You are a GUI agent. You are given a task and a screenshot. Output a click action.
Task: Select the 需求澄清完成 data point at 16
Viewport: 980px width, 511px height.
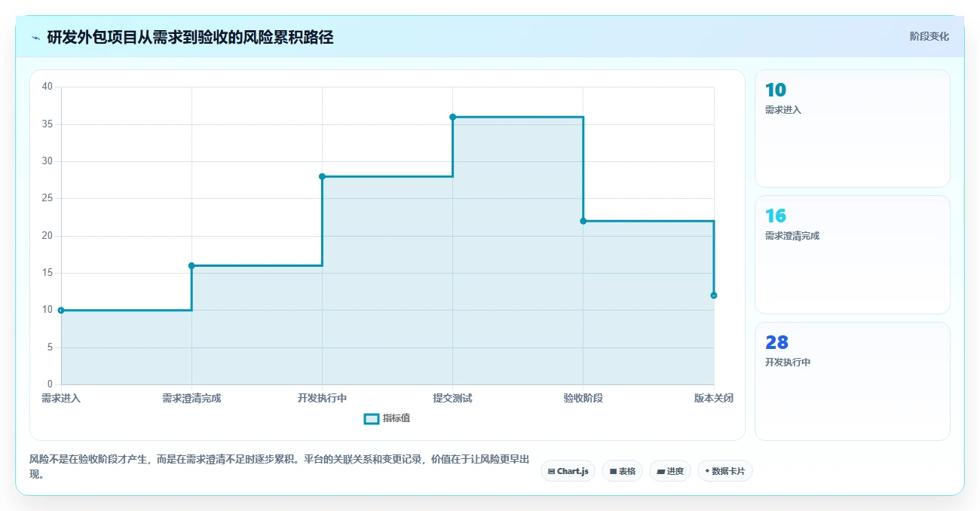click(191, 265)
